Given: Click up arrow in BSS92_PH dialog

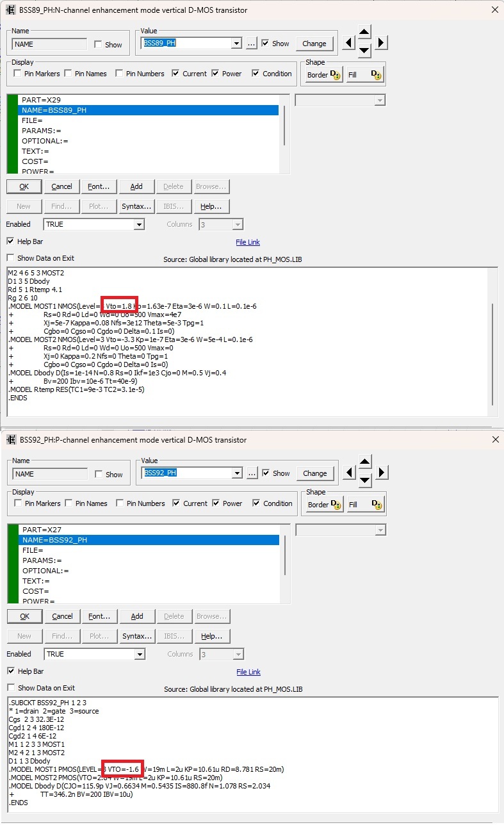Looking at the screenshot, I should click(365, 461).
